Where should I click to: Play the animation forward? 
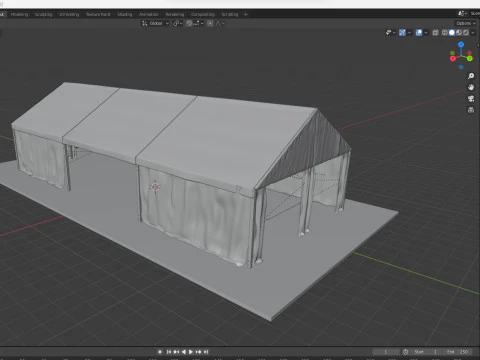191,352
